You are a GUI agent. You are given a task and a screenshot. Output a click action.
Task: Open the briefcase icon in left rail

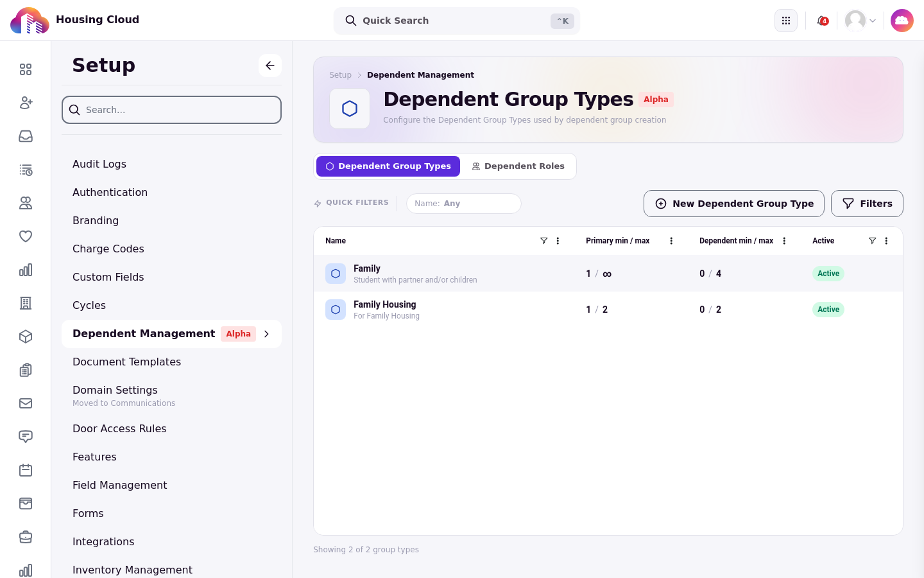(26, 537)
